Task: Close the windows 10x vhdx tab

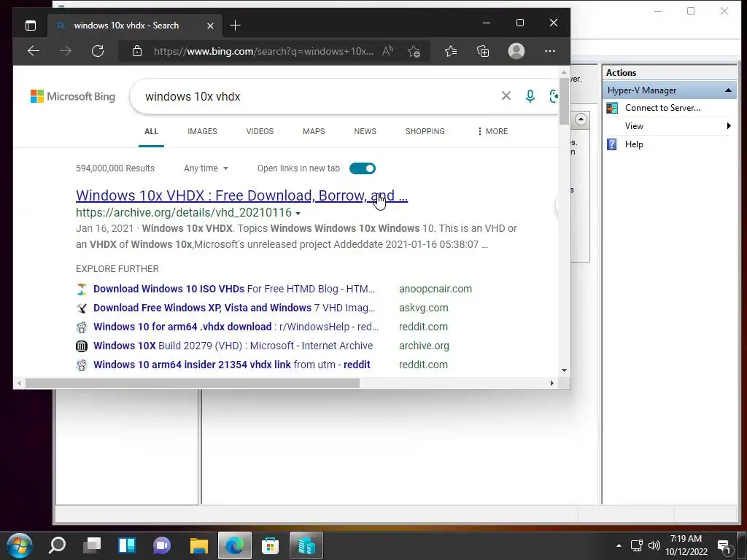Action: (x=211, y=26)
